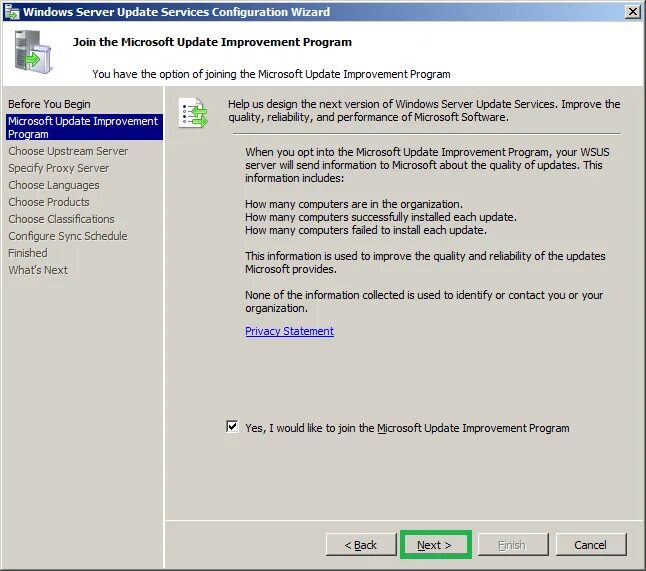
Task: Select the What's Next step
Action: tap(38, 270)
